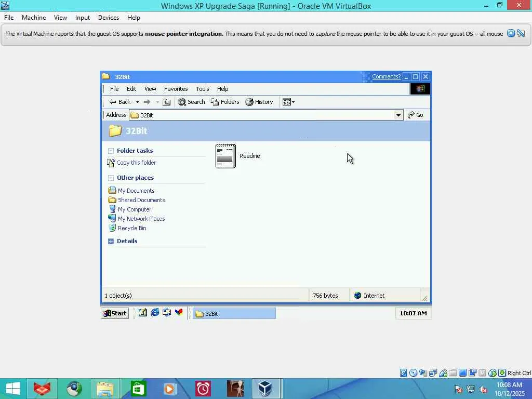This screenshot has height=399, width=532.
Task: Open VirtualBox Input menu
Action: (83, 18)
